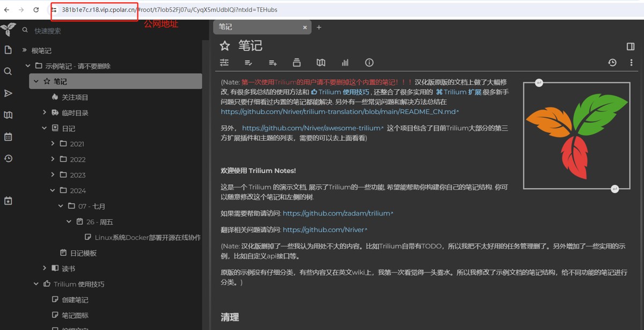Open the note map ribbon icon
Screen dimensions: 644x330
coord(321,63)
